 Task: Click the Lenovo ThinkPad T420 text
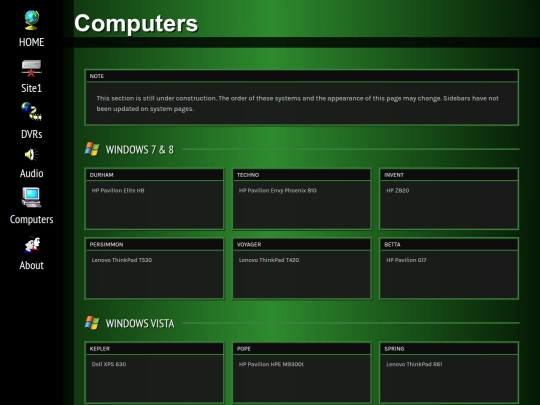coord(269,260)
